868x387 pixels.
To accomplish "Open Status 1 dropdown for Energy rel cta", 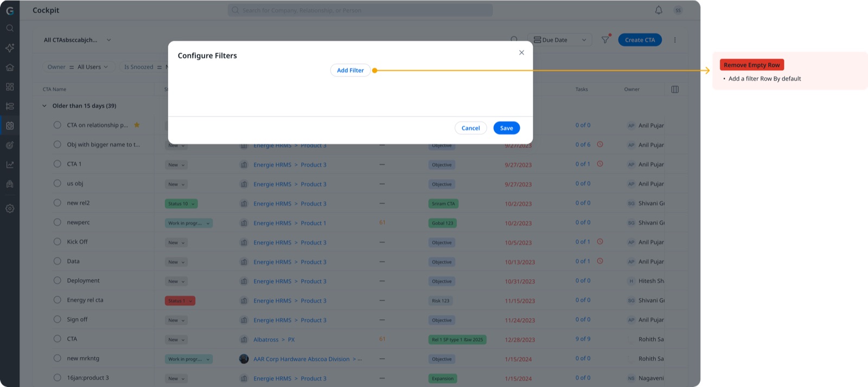I will 180,301.
